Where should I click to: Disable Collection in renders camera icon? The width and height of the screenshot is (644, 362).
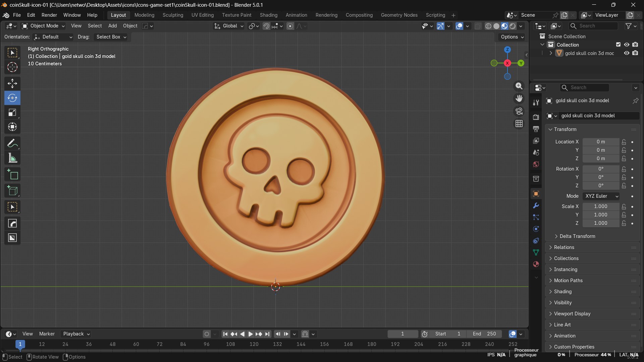(635, 45)
